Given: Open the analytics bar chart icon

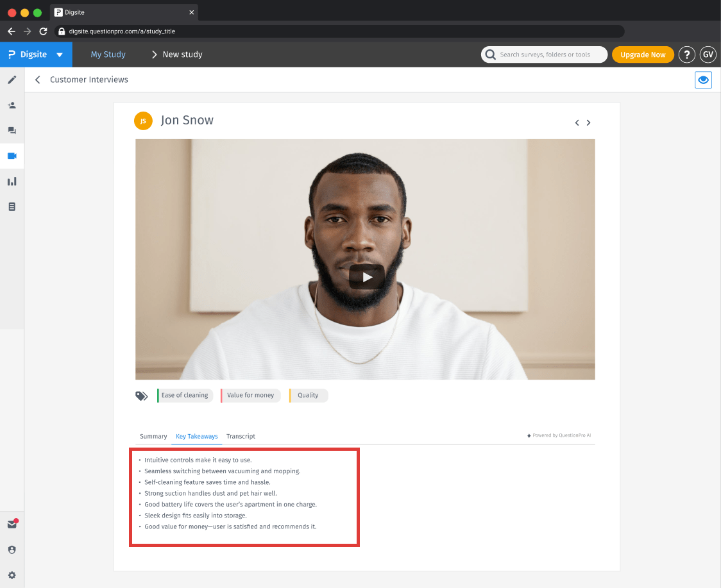Looking at the screenshot, I should pos(12,181).
